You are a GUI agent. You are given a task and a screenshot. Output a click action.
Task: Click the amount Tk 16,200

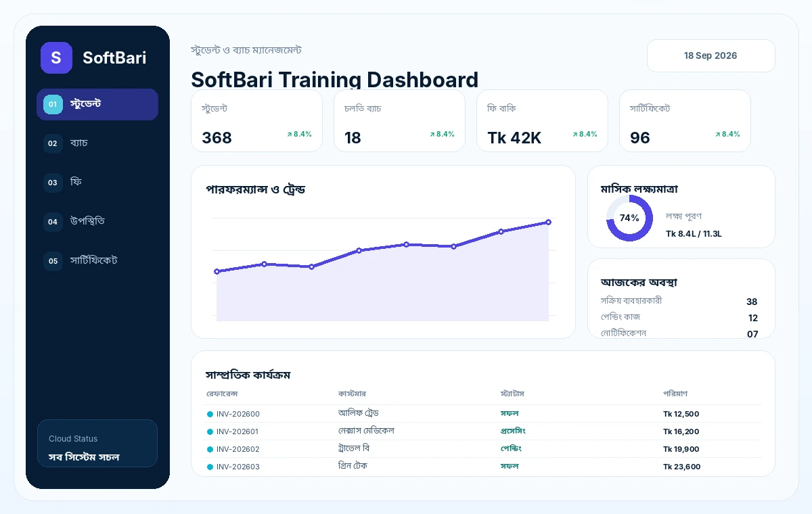[x=681, y=431]
